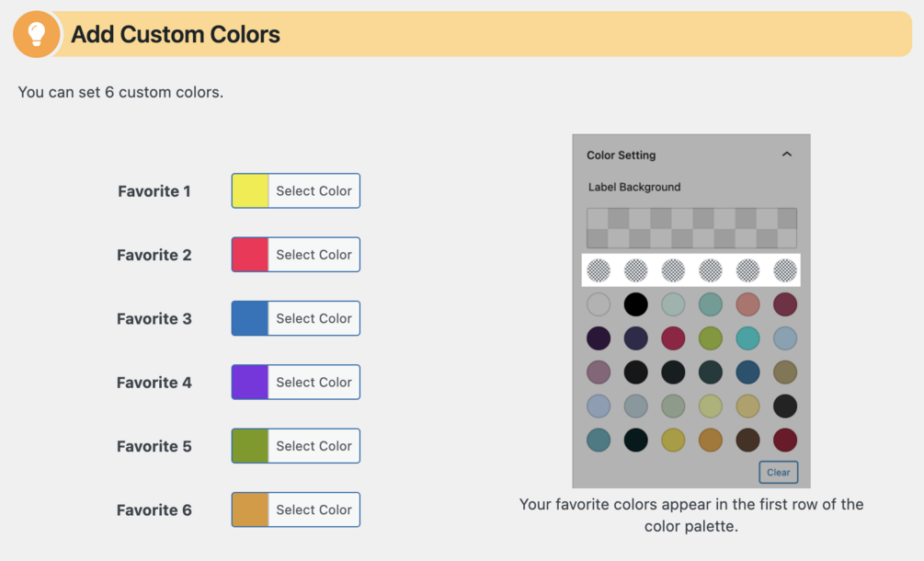This screenshot has height=561, width=924.
Task: Open Favorite 4 Select Color picker
Action: pyautogui.click(x=314, y=383)
